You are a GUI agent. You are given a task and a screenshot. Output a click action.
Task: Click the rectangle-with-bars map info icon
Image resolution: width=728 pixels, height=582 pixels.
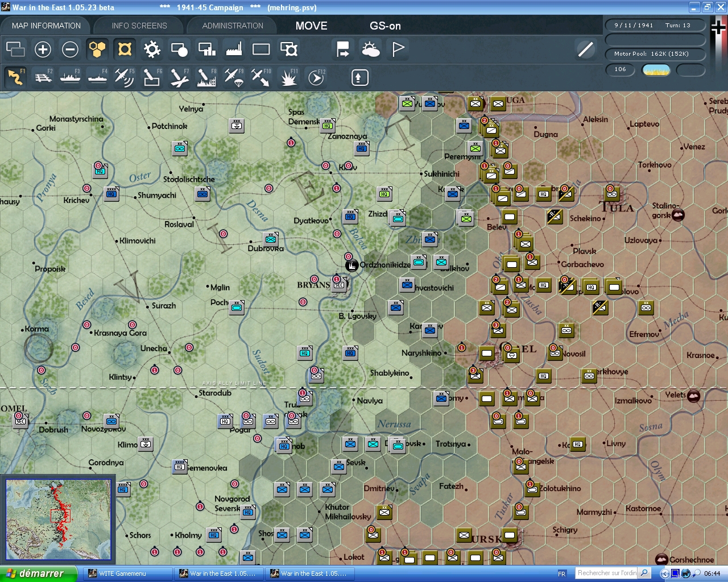[x=206, y=49]
